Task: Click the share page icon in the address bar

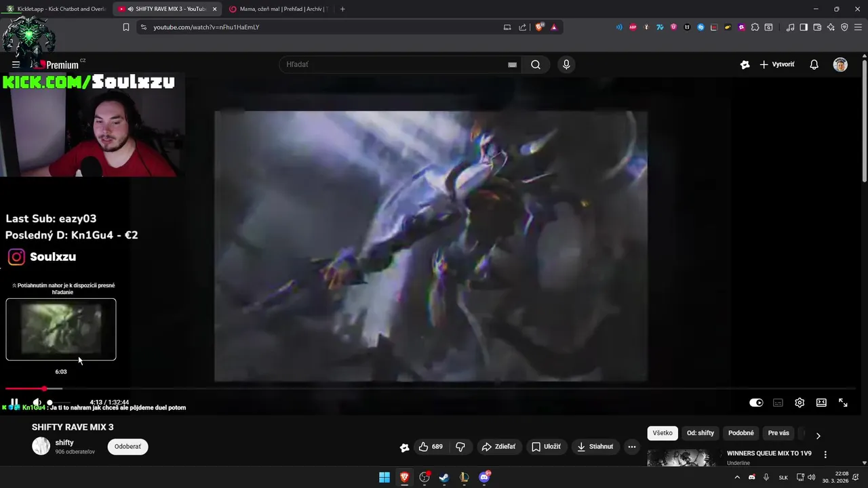Action: [522, 27]
